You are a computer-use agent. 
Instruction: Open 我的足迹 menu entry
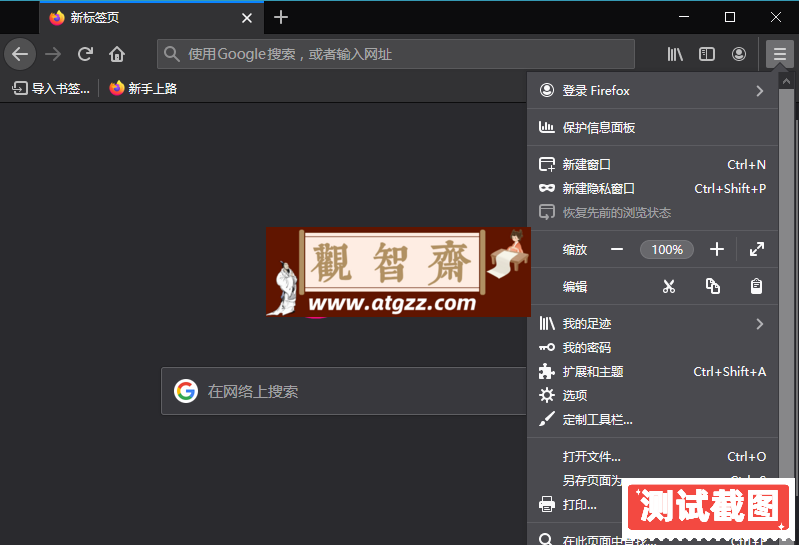652,324
